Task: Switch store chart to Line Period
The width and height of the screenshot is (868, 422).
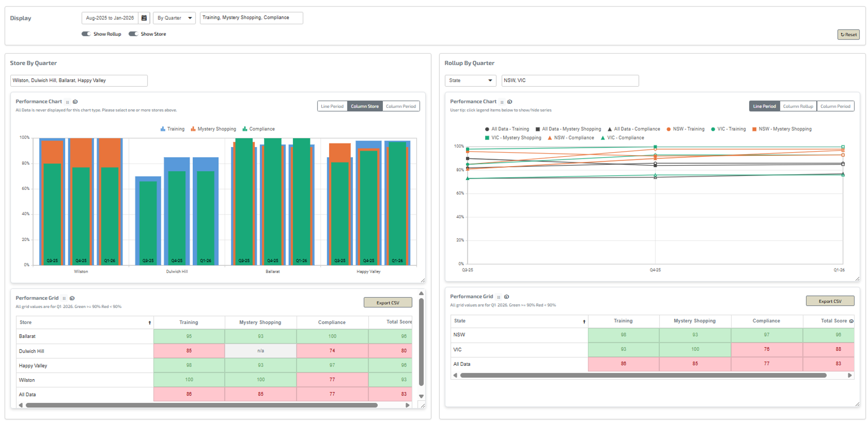Action: [332, 107]
